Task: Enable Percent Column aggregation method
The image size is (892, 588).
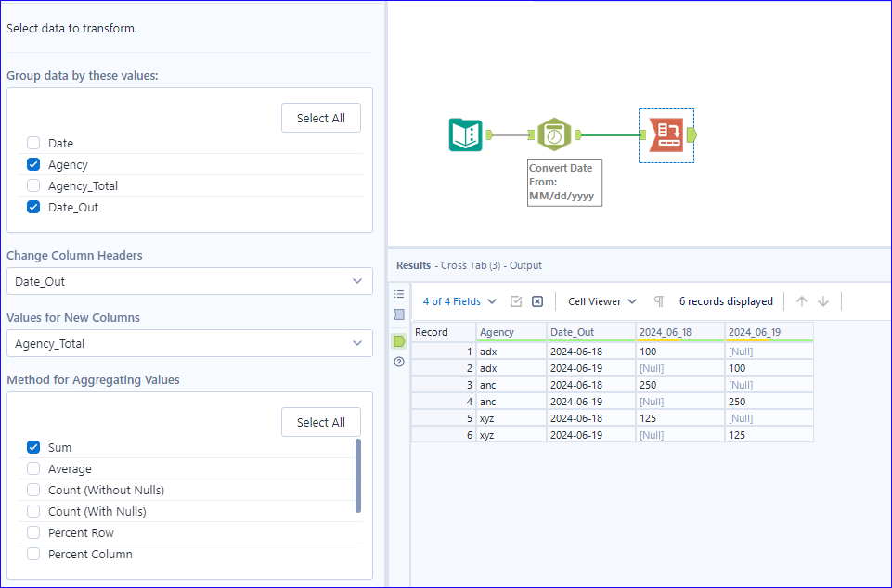Action: click(x=33, y=554)
